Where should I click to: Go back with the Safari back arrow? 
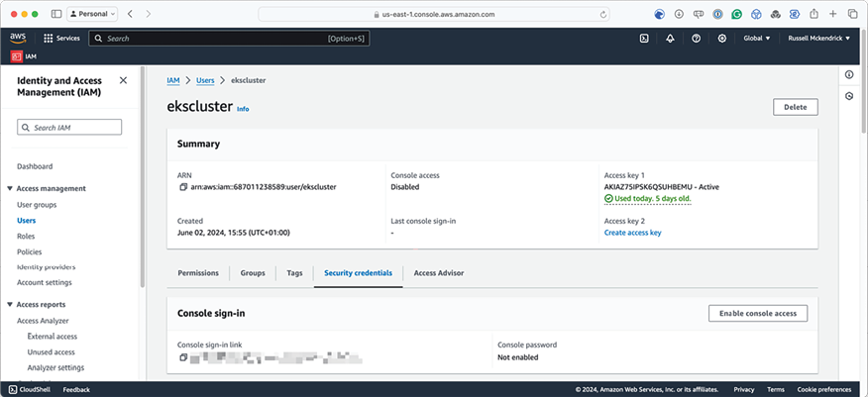pos(130,14)
